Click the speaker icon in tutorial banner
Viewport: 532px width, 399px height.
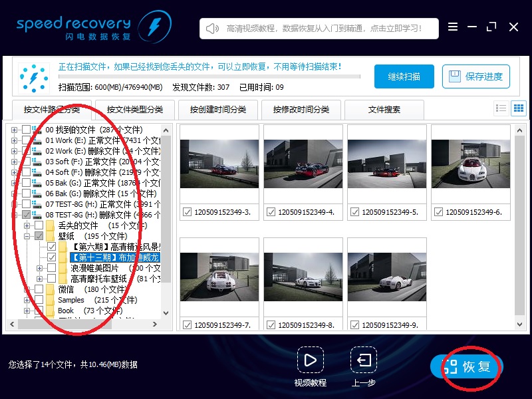click(x=212, y=29)
